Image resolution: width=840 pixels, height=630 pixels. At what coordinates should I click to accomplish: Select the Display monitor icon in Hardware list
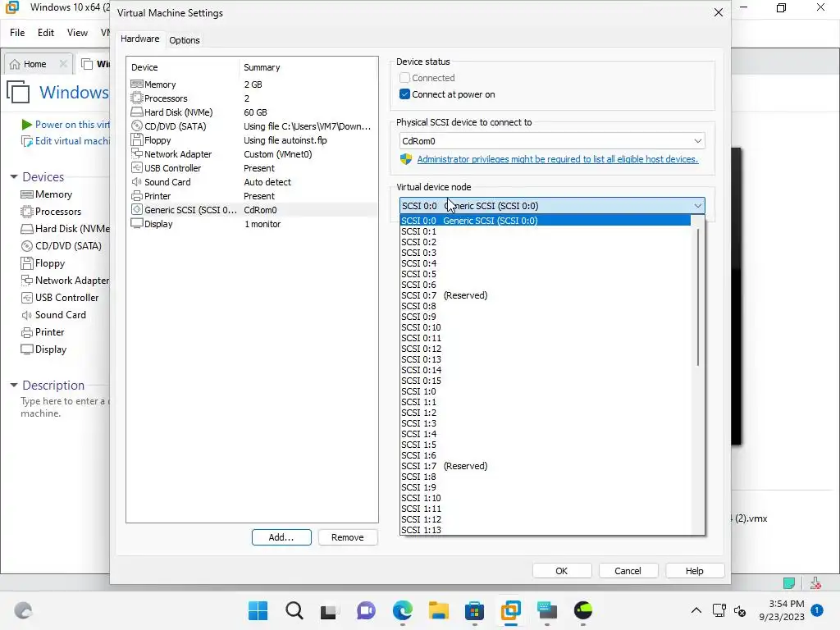[x=137, y=223]
